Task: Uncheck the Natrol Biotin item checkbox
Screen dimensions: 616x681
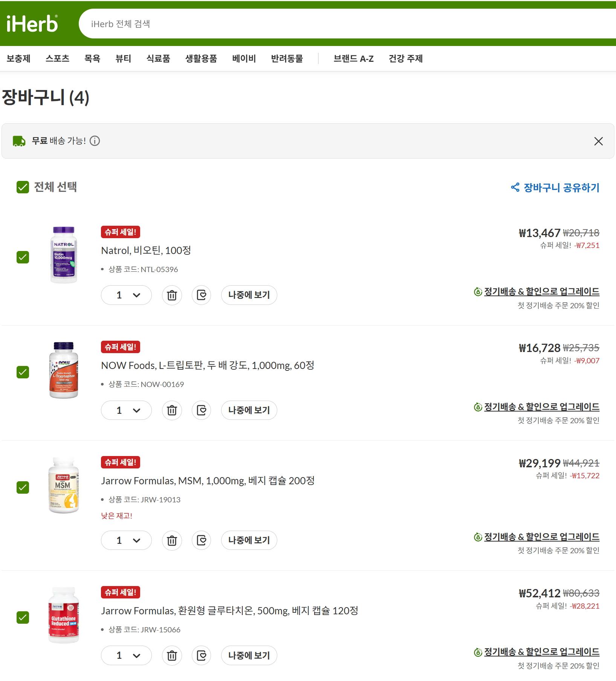Action: 23,257
